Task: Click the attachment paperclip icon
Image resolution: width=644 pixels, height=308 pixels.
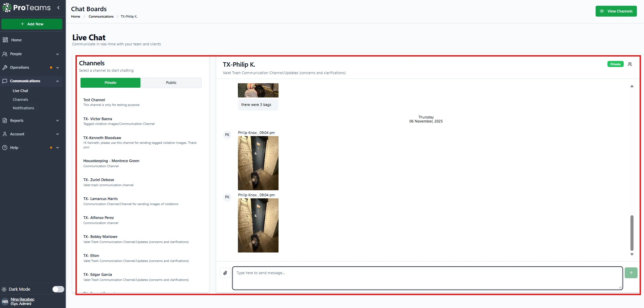Action: [225, 273]
